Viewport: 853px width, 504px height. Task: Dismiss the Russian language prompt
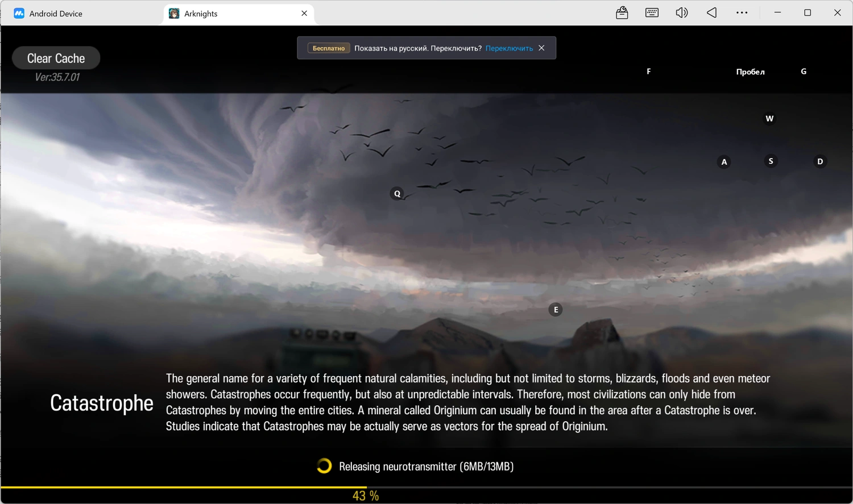(x=541, y=48)
